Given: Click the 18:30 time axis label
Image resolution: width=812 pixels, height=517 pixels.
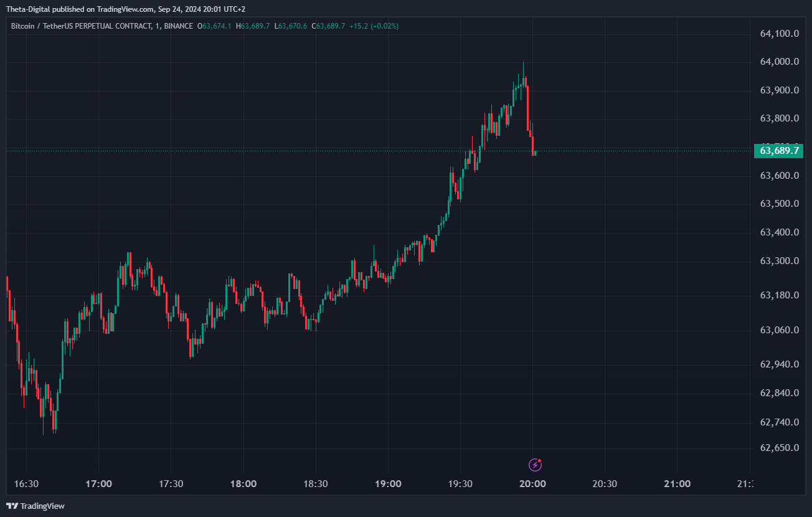Looking at the screenshot, I should coord(315,484).
